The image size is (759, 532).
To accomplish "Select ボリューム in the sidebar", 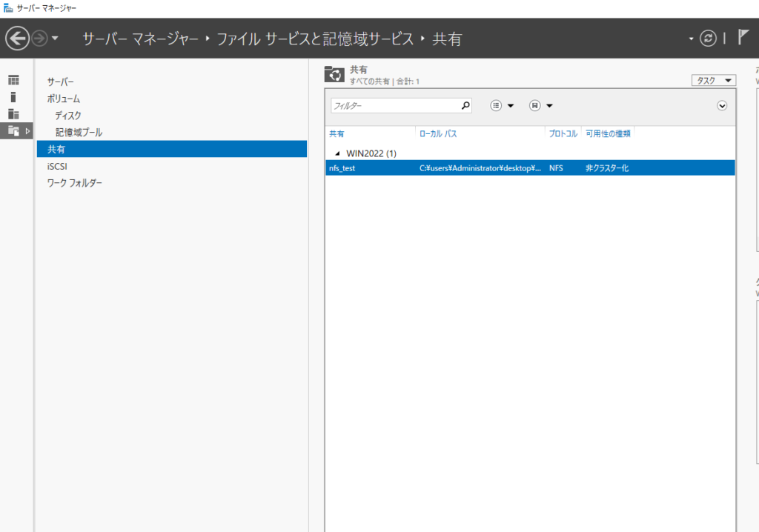I will (64, 99).
